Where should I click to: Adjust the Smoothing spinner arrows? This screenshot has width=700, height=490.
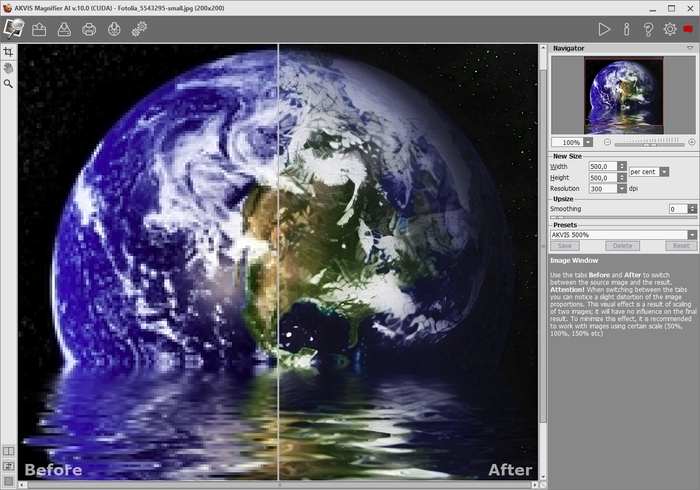pos(692,209)
